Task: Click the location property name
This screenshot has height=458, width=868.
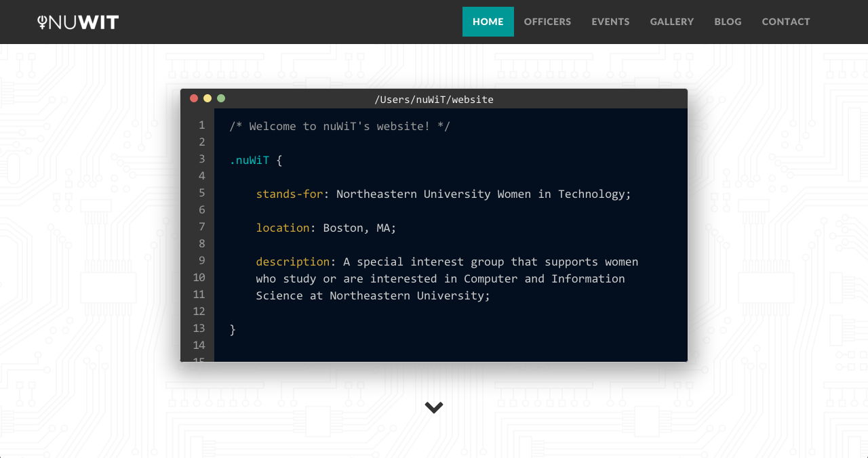Action: (x=283, y=228)
